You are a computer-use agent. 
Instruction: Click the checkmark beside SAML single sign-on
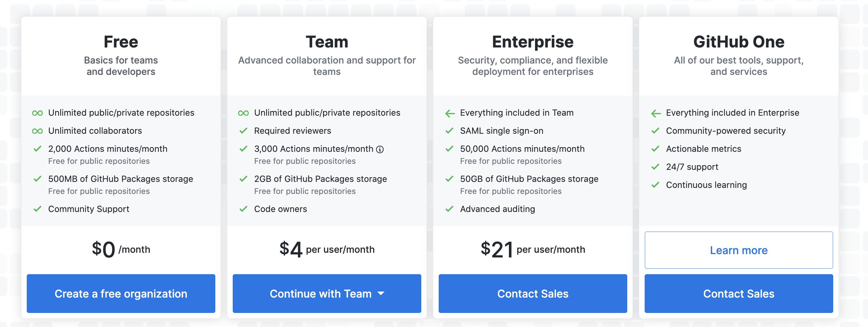tap(449, 131)
